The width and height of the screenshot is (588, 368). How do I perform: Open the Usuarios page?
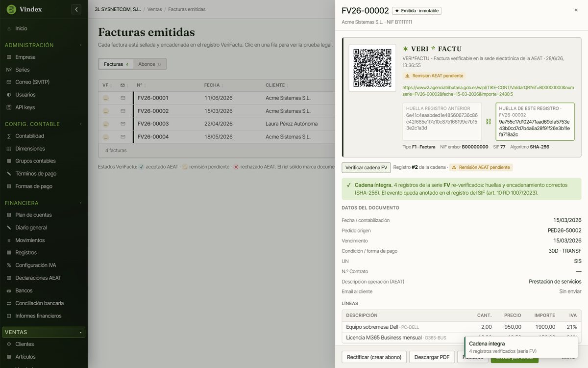pos(25,95)
